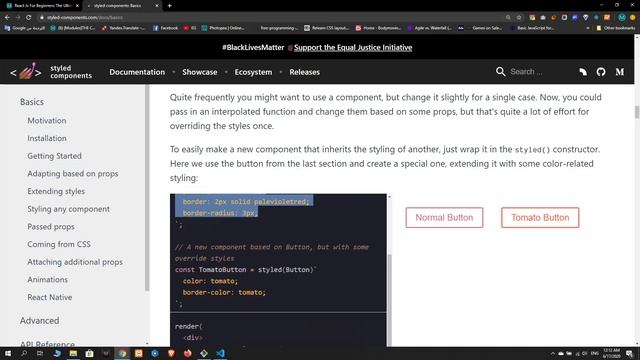Click the Normal Button preview
640x360 pixels.
tap(444, 218)
